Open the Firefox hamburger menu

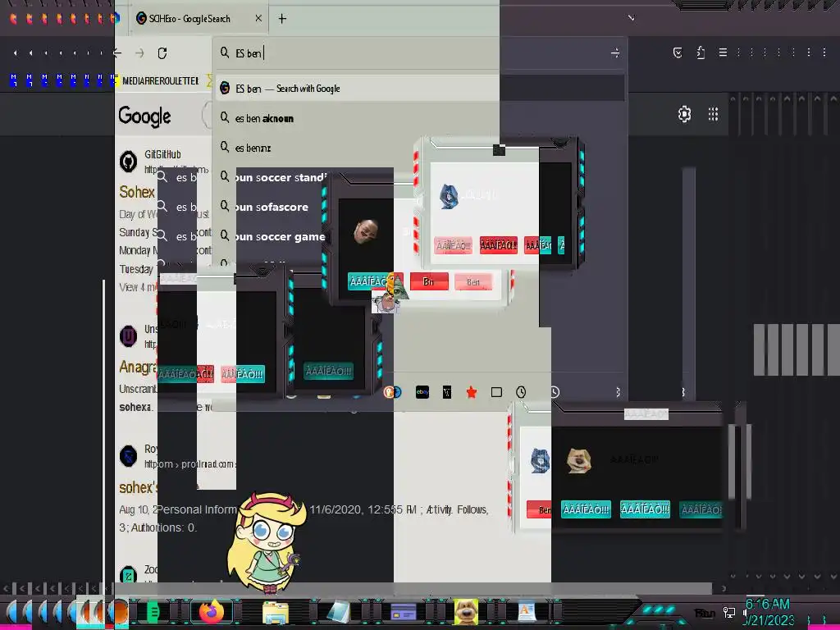(x=723, y=52)
